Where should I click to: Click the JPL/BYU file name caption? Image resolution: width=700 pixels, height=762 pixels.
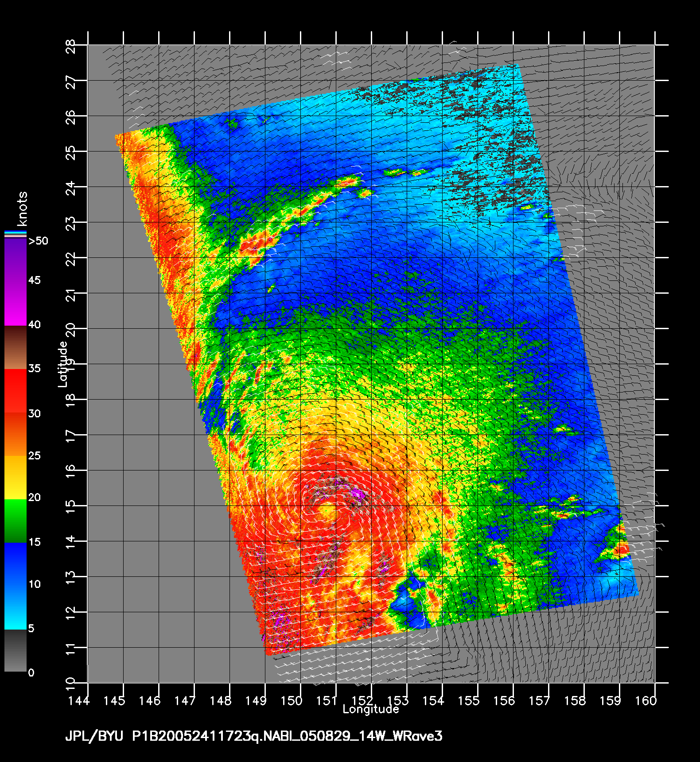254,736
